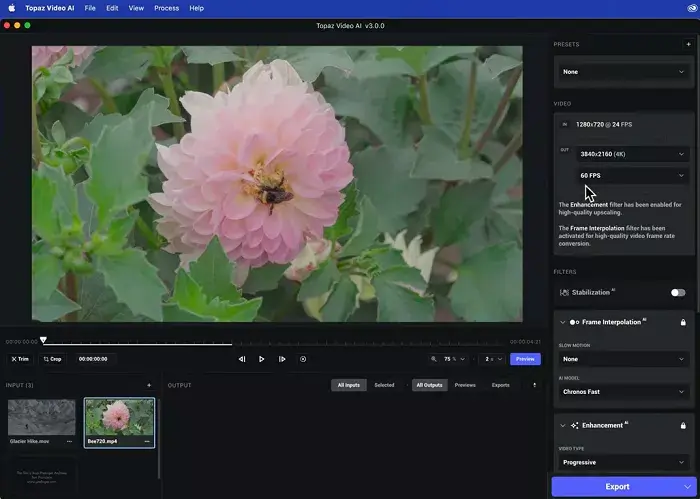Open the Process menu
Screen dimensions: 700x499
tap(167, 8)
